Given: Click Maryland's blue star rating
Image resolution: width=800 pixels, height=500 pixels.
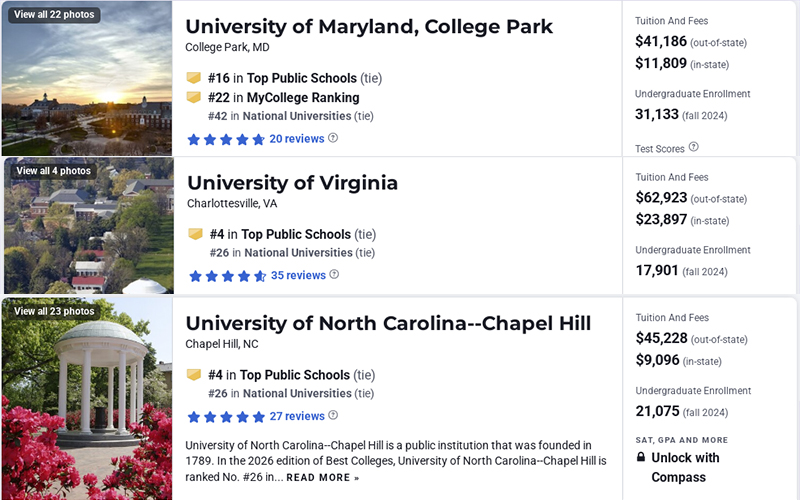Looking at the screenshot, I should pos(226,139).
